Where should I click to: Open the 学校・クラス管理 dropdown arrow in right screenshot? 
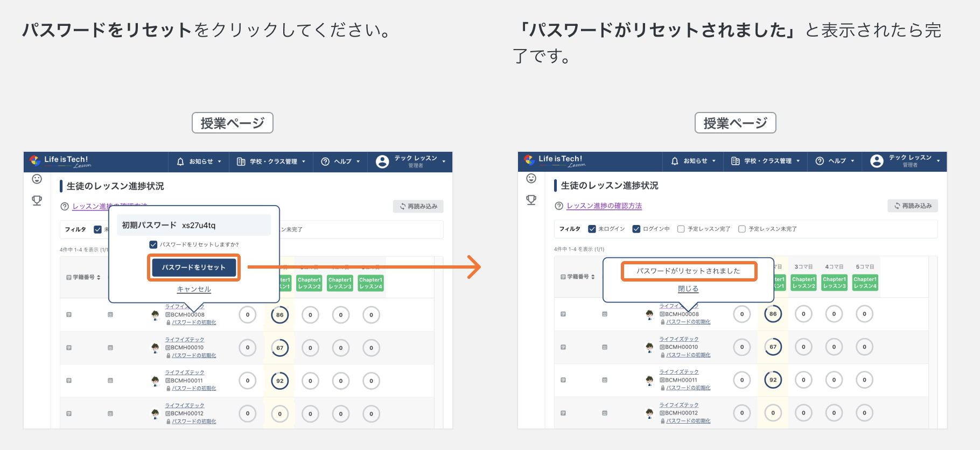click(798, 161)
